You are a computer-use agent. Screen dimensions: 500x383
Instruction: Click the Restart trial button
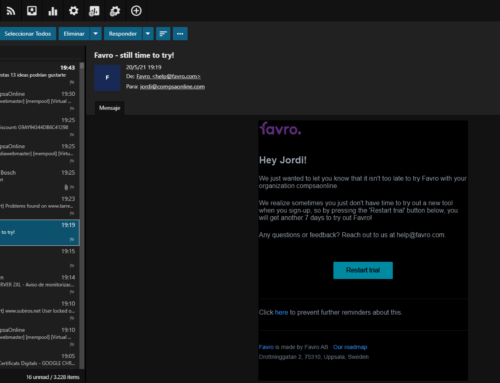click(x=363, y=270)
